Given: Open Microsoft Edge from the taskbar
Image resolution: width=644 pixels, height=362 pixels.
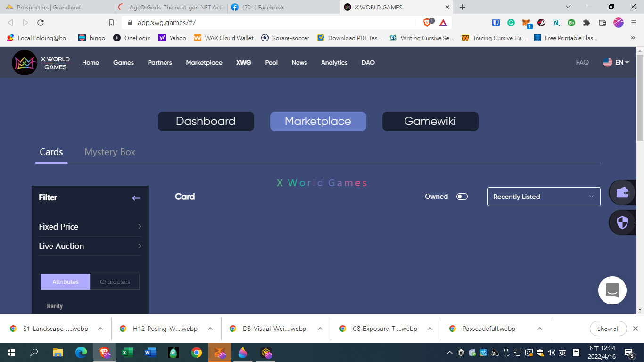Looking at the screenshot, I should tap(81, 353).
